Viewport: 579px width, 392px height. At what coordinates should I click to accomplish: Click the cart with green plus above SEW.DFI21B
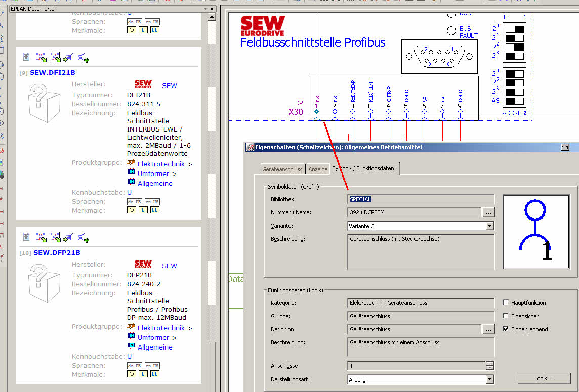point(84,58)
